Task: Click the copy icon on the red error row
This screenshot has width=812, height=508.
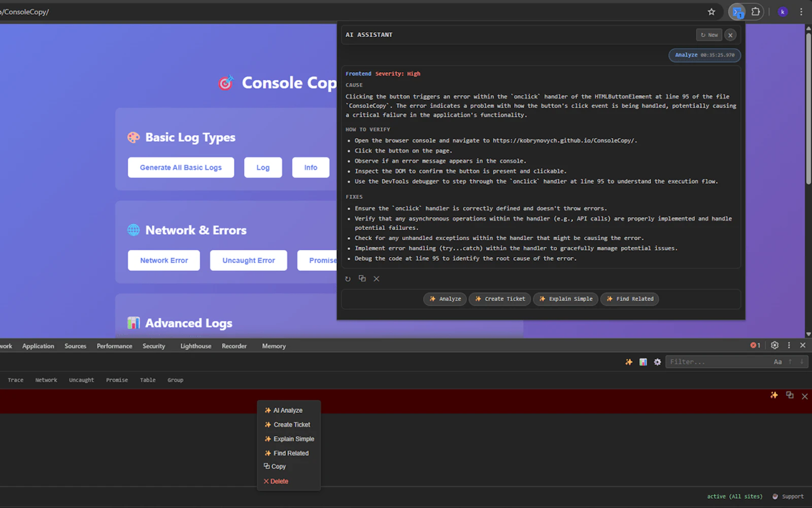Action: (x=790, y=395)
